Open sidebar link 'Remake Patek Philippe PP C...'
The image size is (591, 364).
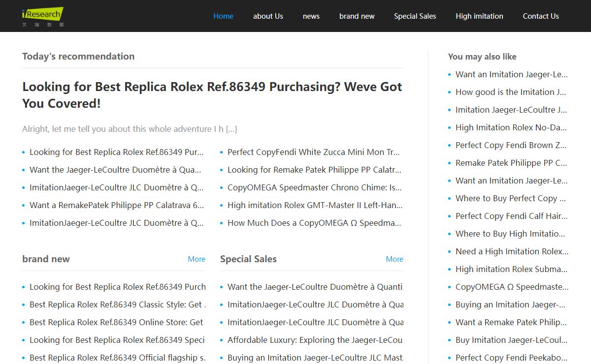coord(511,163)
